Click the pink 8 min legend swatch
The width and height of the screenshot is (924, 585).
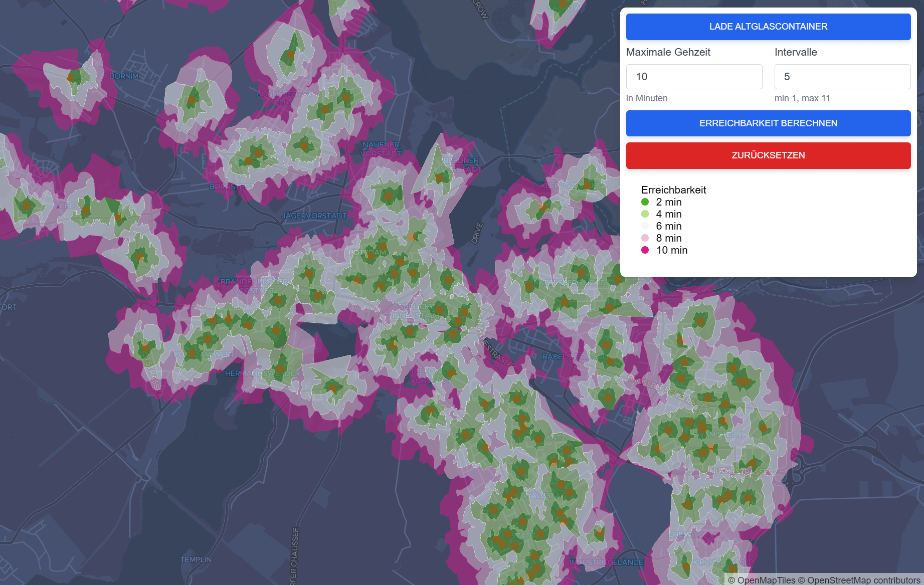coord(645,238)
